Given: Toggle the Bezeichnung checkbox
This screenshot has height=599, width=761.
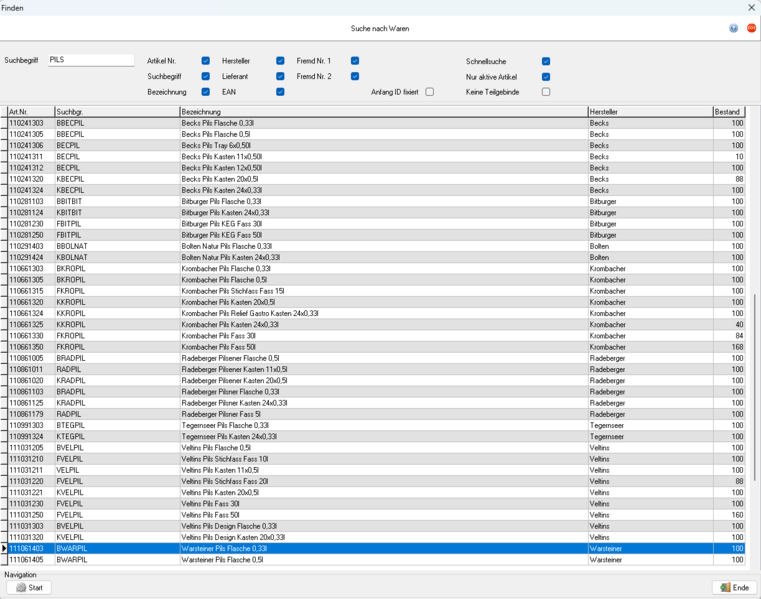Looking at the screenshot, I should coord(206,92).
